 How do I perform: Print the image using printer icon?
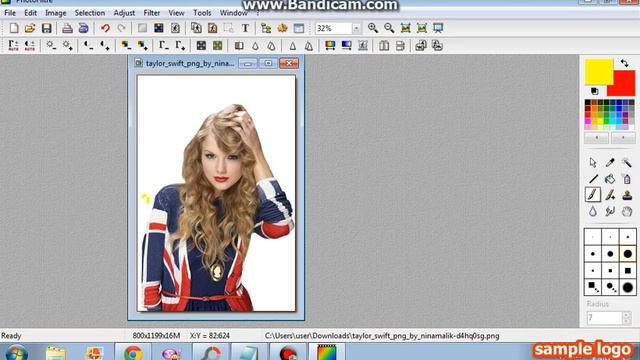67,28
